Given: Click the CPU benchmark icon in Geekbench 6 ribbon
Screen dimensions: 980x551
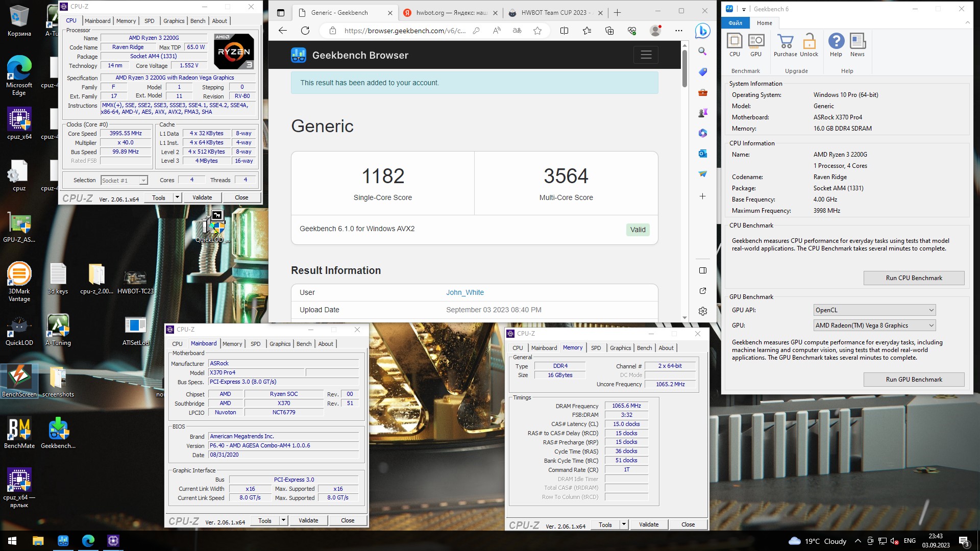Looking at the screenshot, I should [x=734, y=45].
